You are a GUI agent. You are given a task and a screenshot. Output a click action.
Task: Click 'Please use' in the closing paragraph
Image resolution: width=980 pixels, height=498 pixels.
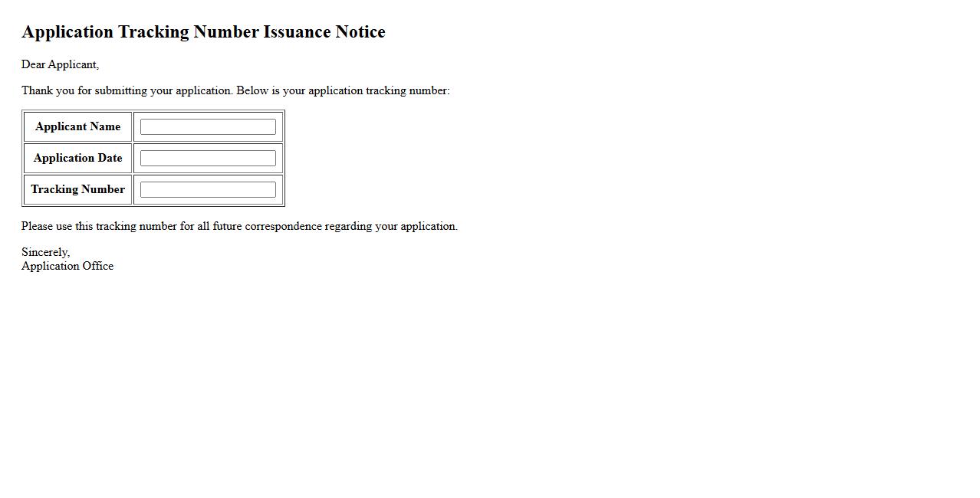point(46,227)
